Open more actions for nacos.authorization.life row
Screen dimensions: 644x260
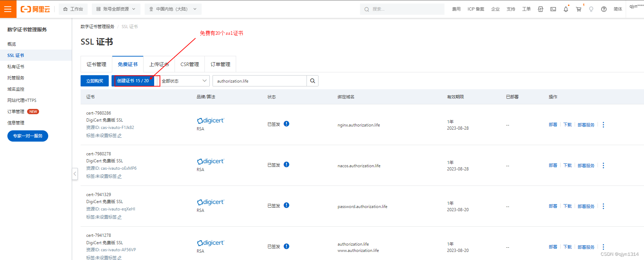[603, 165]
